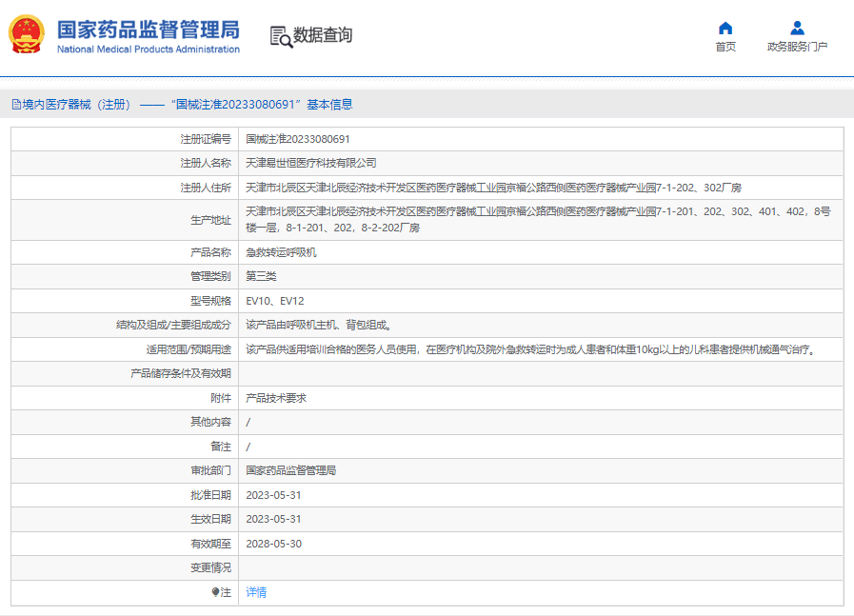
Task: Select the 批准日期 label
Action: pos(210,495)
